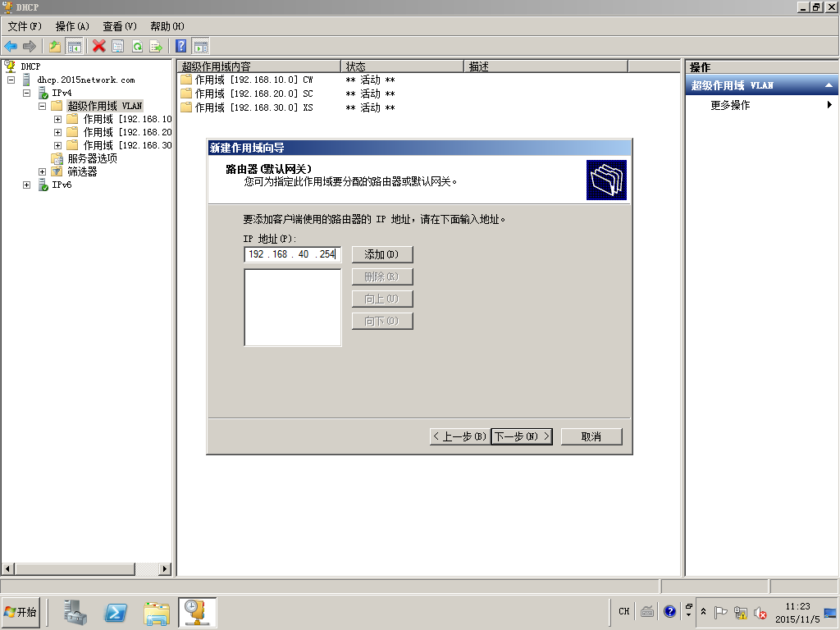
Task: Click the 超级作用域内容 column header
Action: 259,66
